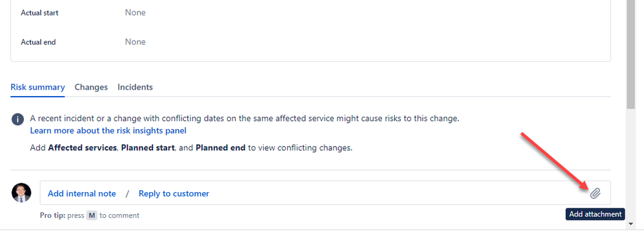Click the vertical scrollbar thumb
Screen dimensions: 644x238
pos(631,54)
